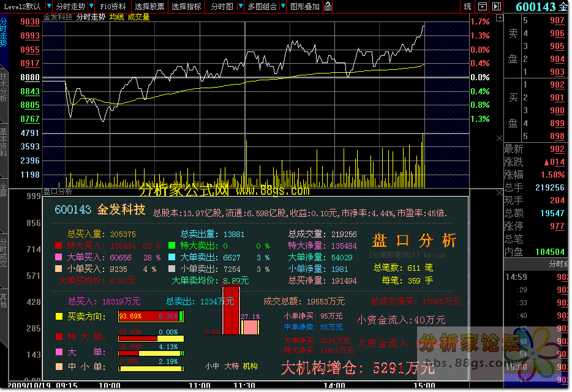572x392 pixels.
Task: Open the 多图组合 dropdown arrow
Action: (283, 6)
